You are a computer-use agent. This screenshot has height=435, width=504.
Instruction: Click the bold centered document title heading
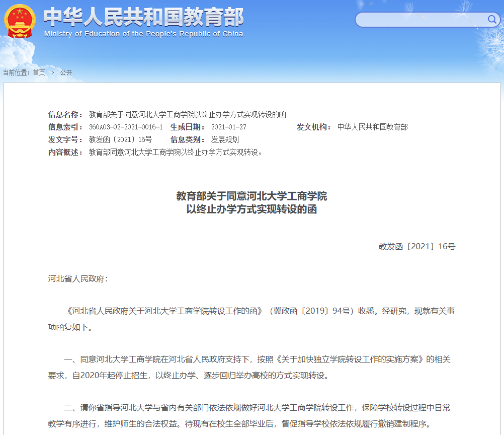[x=251, y=202]
